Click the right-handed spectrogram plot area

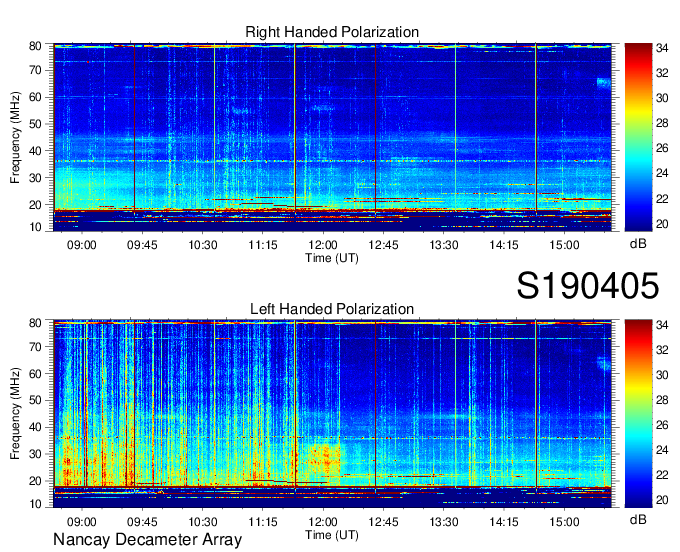tap(332, 137)
